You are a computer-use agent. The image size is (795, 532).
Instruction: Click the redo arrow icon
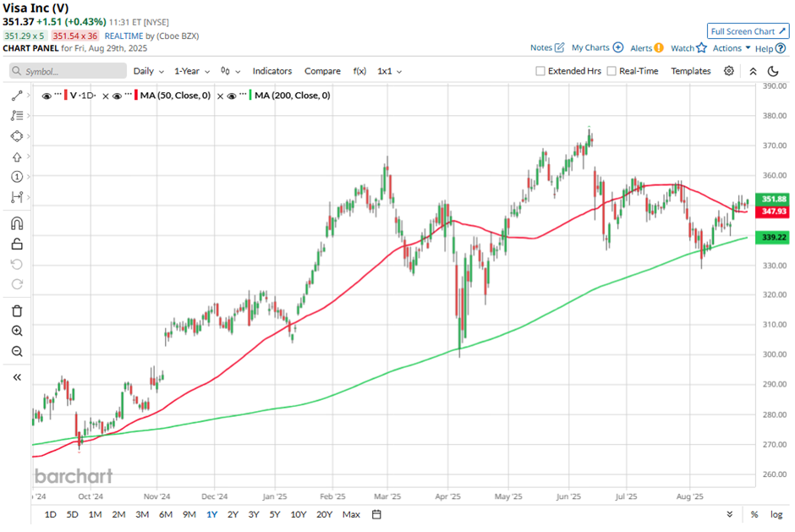point(17,284)
